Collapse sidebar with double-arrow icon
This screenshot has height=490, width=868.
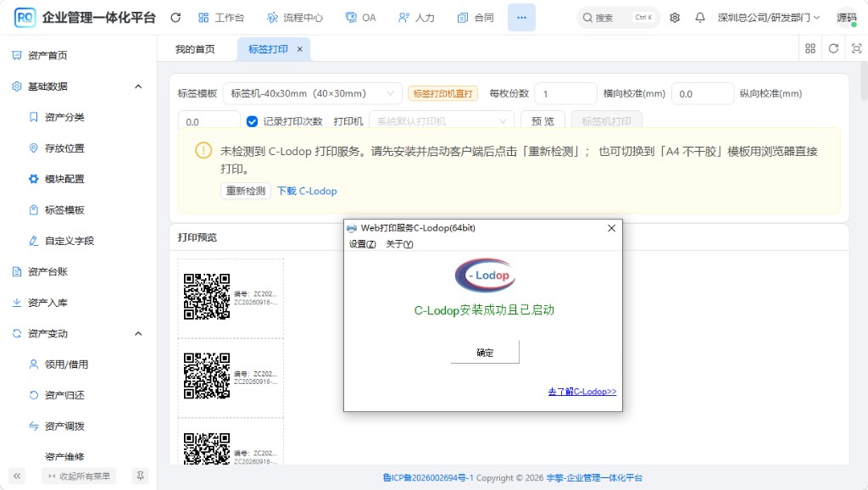click(x=17, y=476)
